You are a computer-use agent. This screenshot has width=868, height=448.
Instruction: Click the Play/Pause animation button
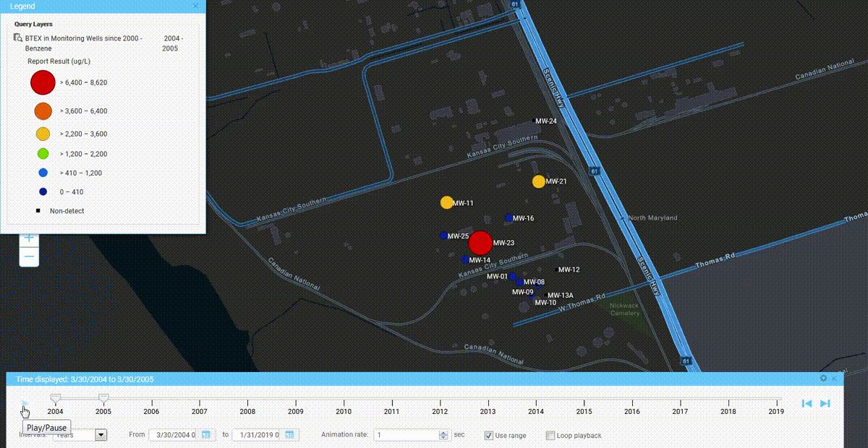(24, 403)
